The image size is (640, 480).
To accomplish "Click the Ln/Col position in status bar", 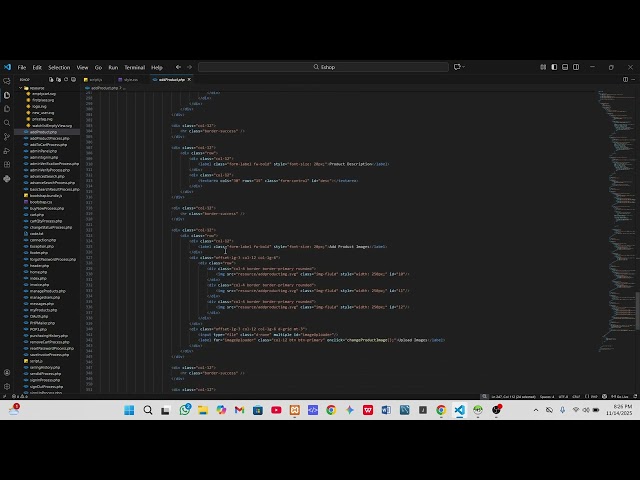I will 513,396.
